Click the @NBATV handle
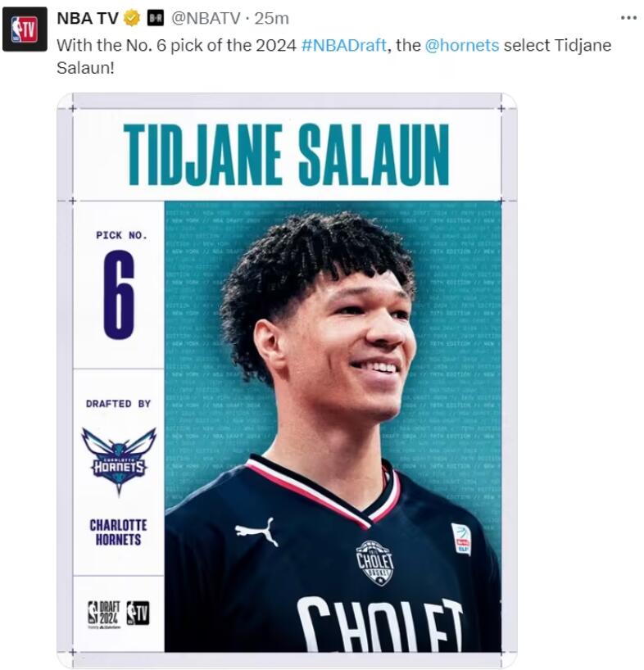The image size is (644, 670). [x=206, y=18]
